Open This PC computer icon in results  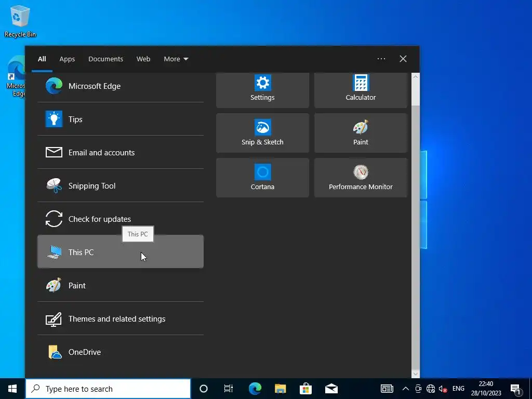coord(54,252)
